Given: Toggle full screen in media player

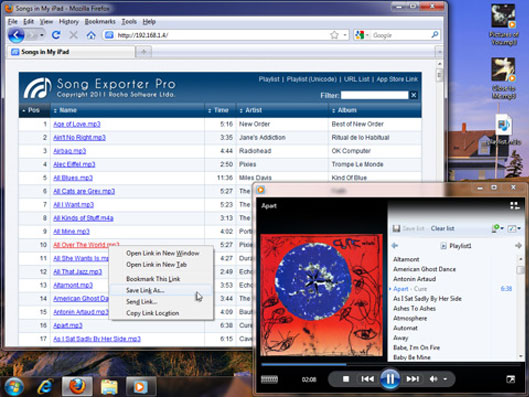Looking at the screenshot, I should pyautogui.click(x=511, y=379).
